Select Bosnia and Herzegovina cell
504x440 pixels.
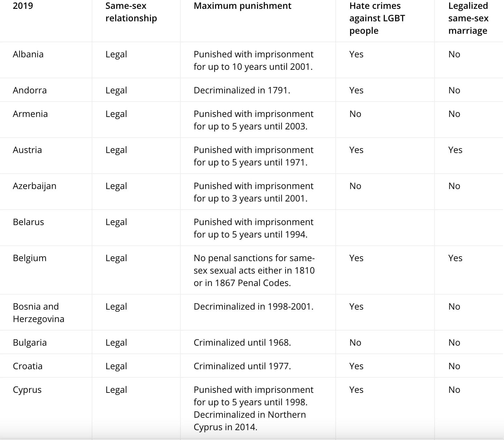click(x=38, y=313)
